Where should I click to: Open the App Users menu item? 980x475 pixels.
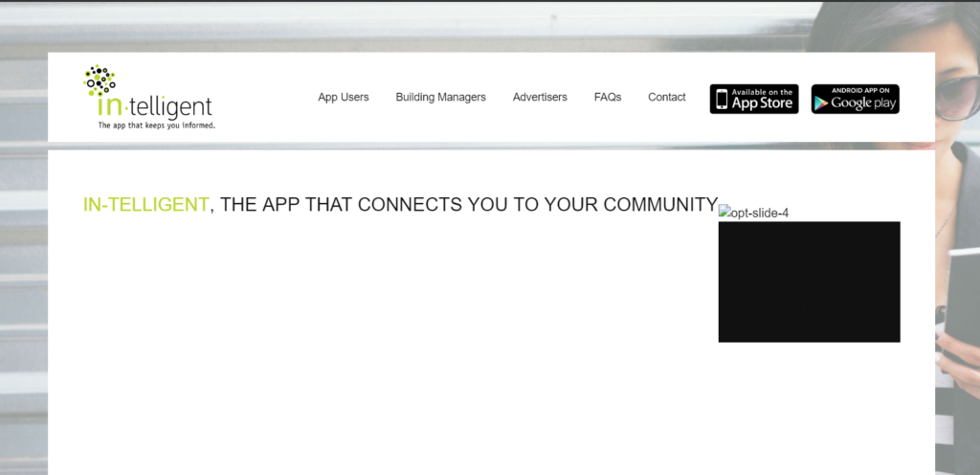pos(344,97)
